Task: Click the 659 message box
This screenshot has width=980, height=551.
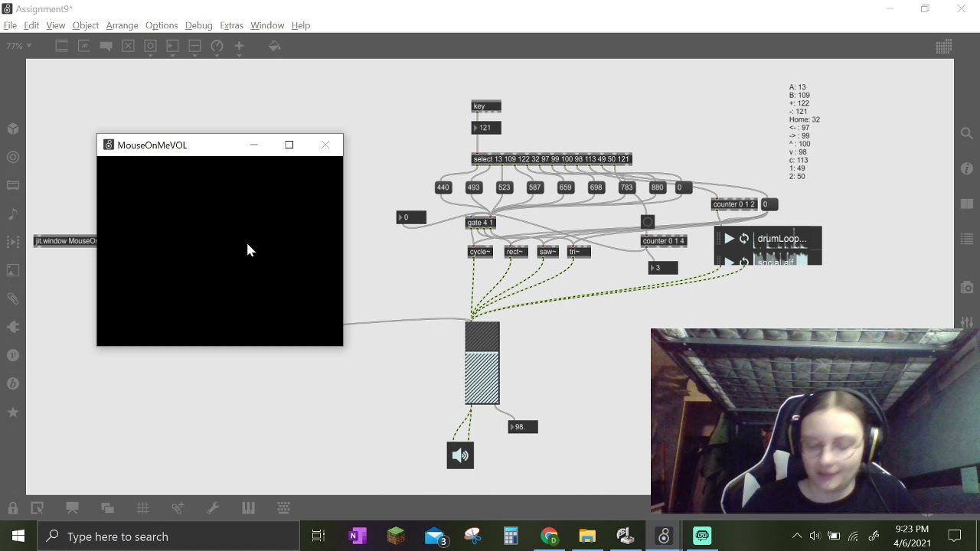Action: (x=565, y=187)
